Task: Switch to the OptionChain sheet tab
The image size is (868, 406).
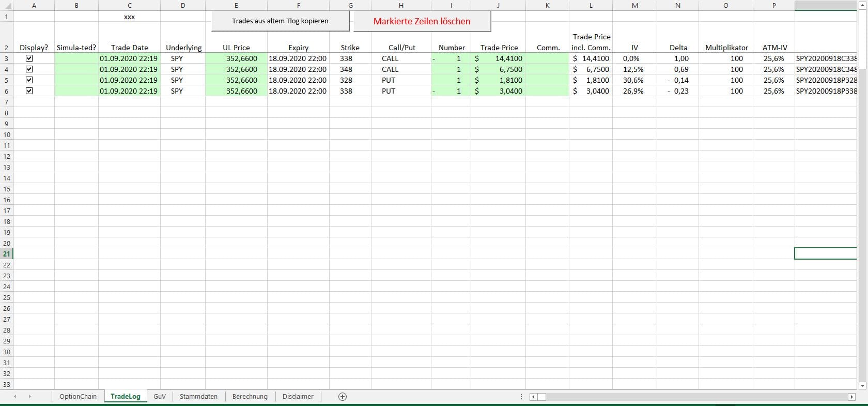Action: pos(78,397)
